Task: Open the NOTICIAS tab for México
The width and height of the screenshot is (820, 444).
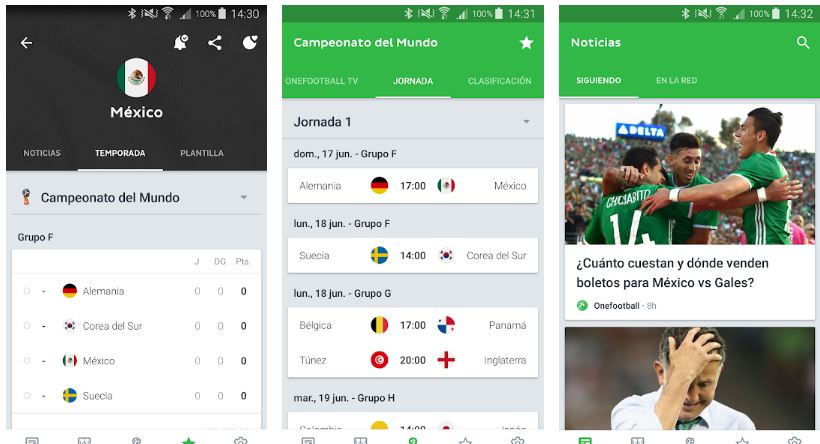Action: [42, 153]
